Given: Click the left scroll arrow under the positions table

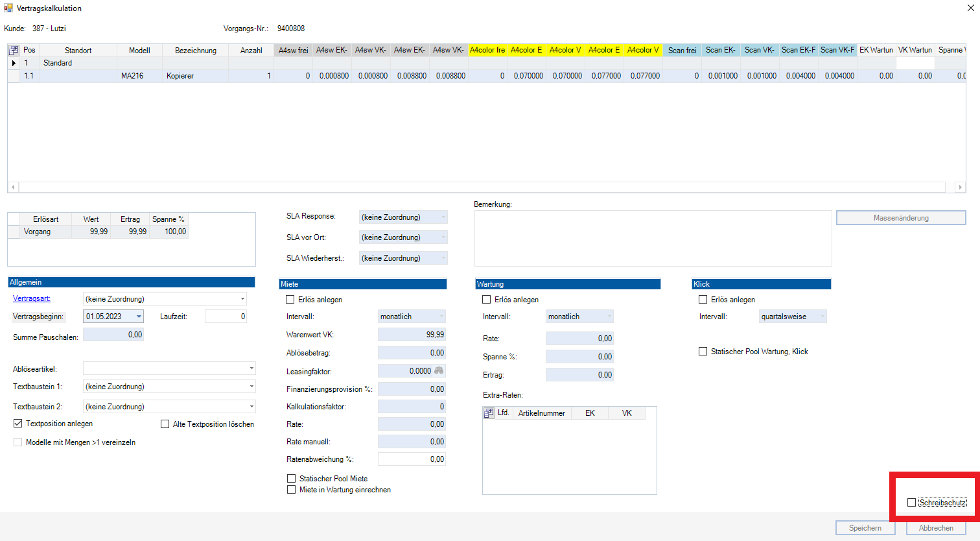Looking at the screenshot, I should [13, 187].
